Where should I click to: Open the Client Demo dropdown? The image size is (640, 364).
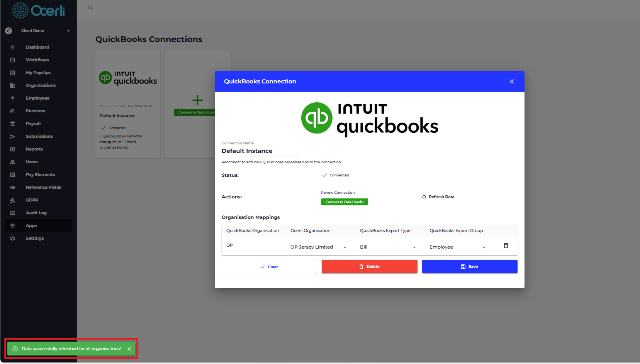46,30
